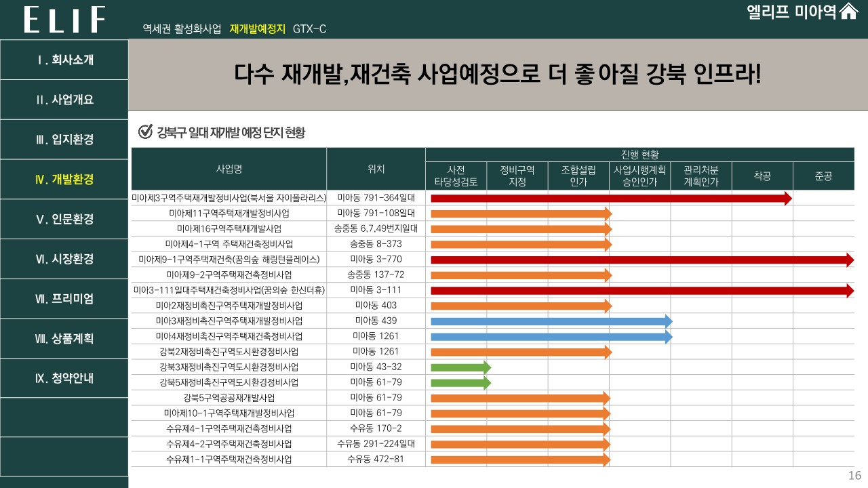
Task: Select the highlighted Ⅳ. 개발환경 sidebar item
Action: tap(64, 180)
